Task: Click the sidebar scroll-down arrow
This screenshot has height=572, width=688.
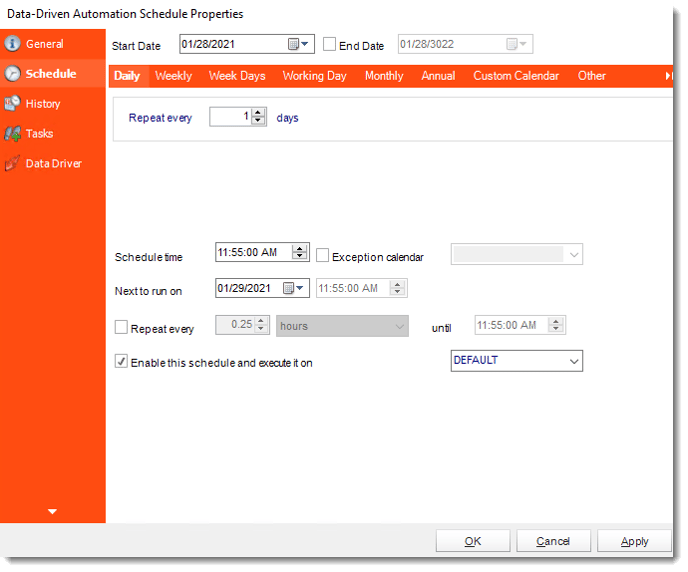Action: (52, 511)
